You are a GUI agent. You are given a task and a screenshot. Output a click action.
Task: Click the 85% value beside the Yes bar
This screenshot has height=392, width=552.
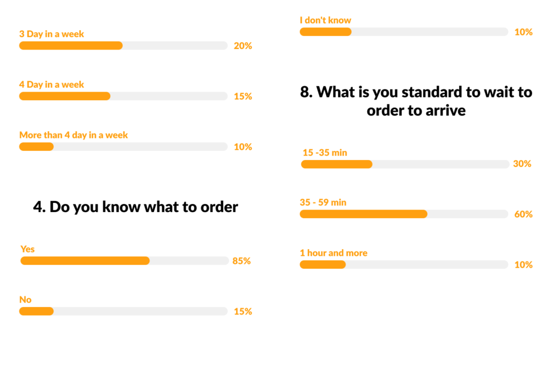coord(241,261)
